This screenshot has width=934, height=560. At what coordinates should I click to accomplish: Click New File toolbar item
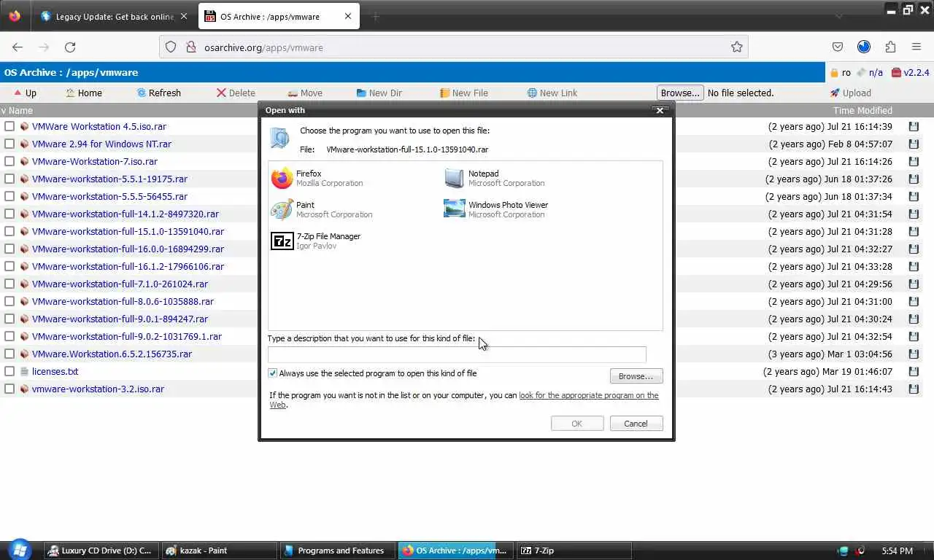point(464,93)
